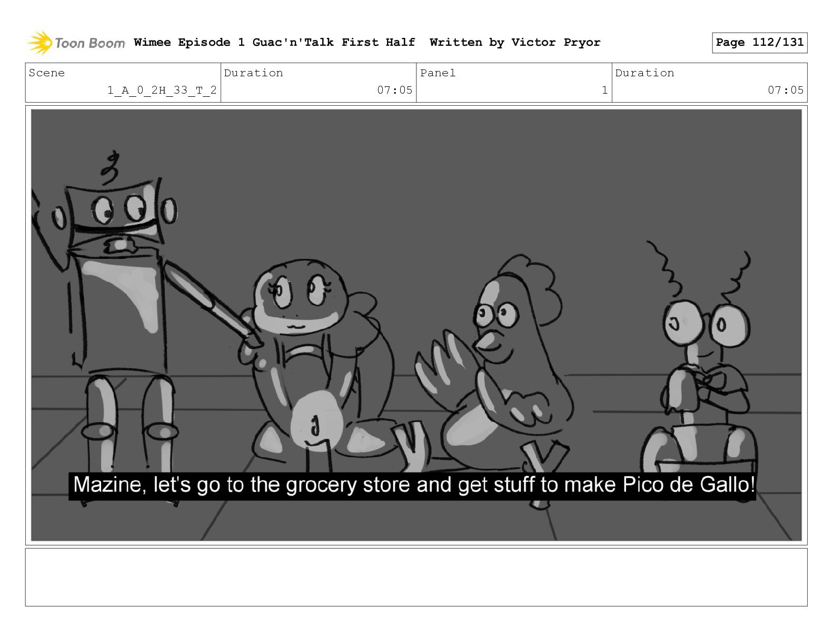Viewport: 834px width, 644px height.
Task: Click the storyboard panel drawing
Action: pos(416,325)
